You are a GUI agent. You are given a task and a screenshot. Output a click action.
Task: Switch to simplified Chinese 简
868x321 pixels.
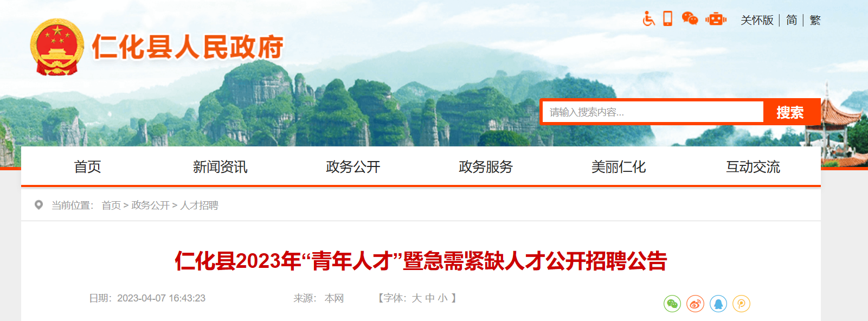click(792, 20)
